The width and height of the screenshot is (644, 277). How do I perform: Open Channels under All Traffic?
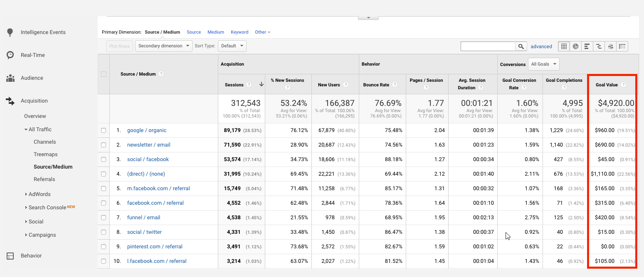coord(44,142)
